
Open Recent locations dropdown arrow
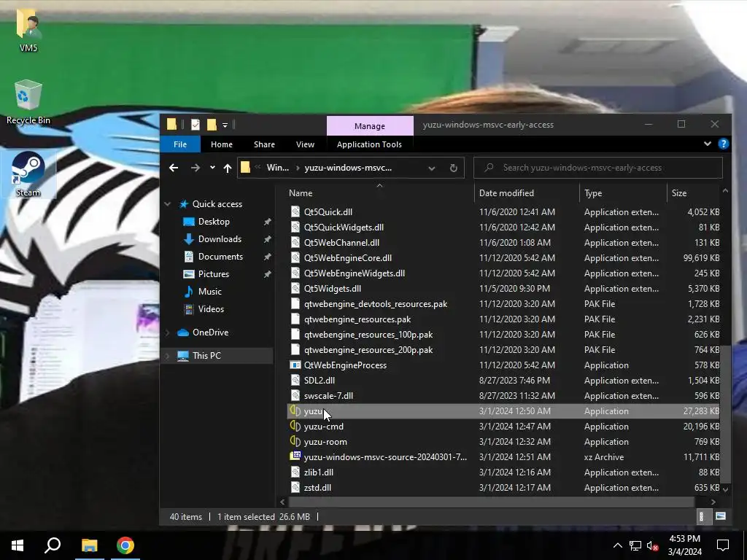[x=212, y=168]
